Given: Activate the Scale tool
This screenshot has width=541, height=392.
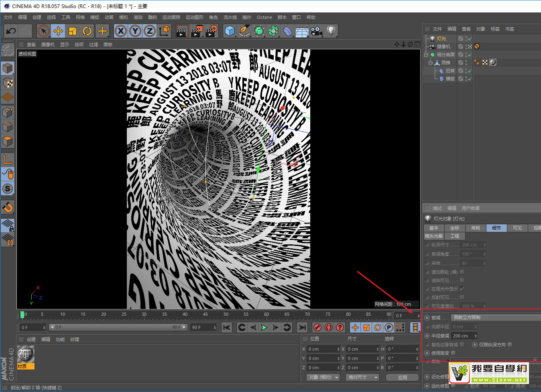Looking at the screenshot, I should (x=73, y=31).
